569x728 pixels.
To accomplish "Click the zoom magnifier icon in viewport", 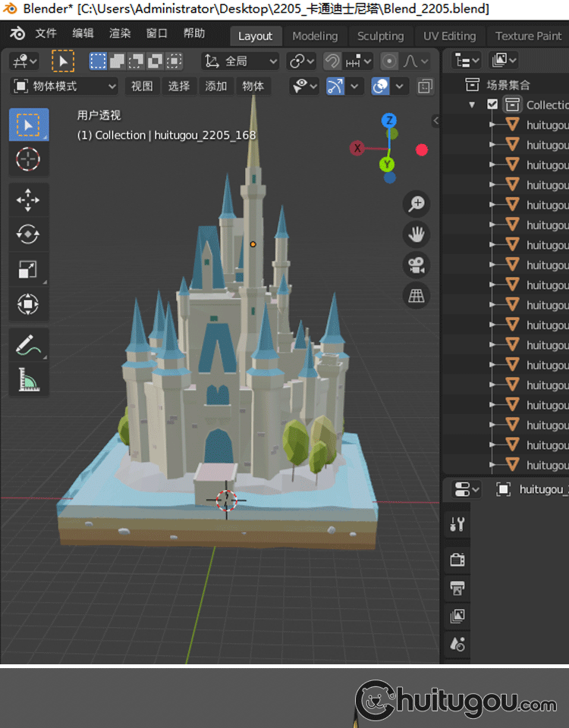I will (417, 203).
